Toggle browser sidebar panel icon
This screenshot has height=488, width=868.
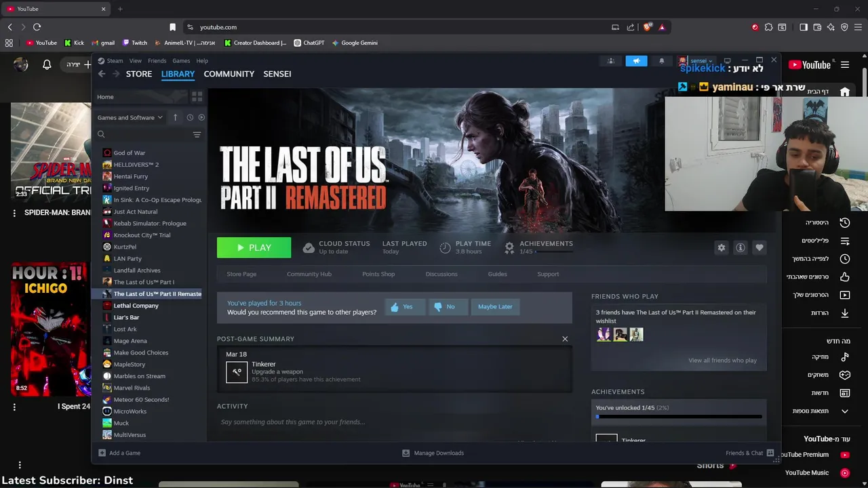coord(804,27)
